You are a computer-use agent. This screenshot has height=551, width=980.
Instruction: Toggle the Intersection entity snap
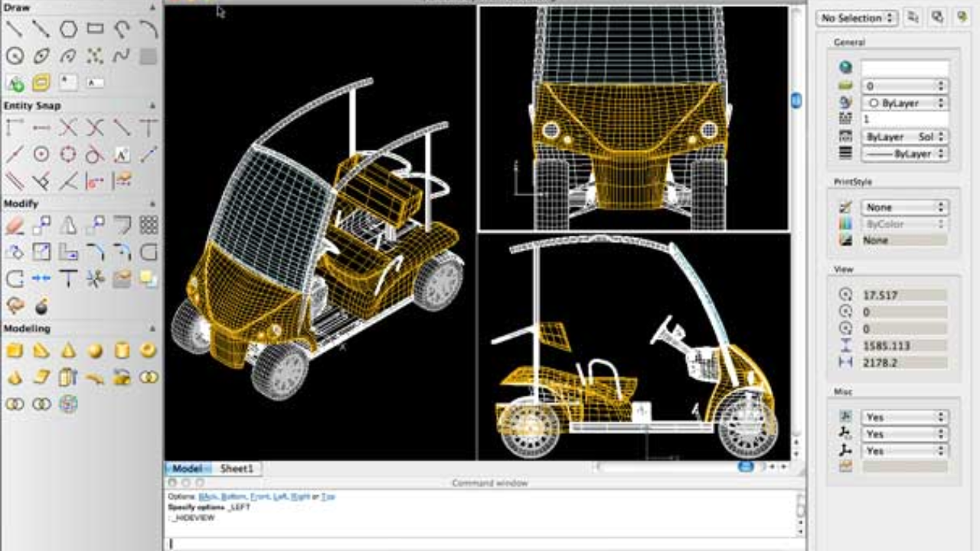point(68,128)
